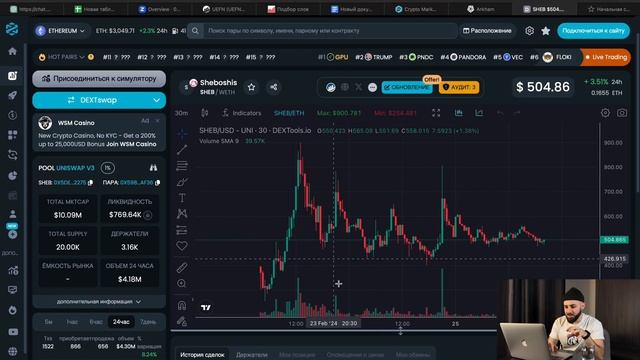Open the Ethereum chain dropdown
The width and height of the screenshot is (640, 360).
pyautogui.click(x=61, y=31)
